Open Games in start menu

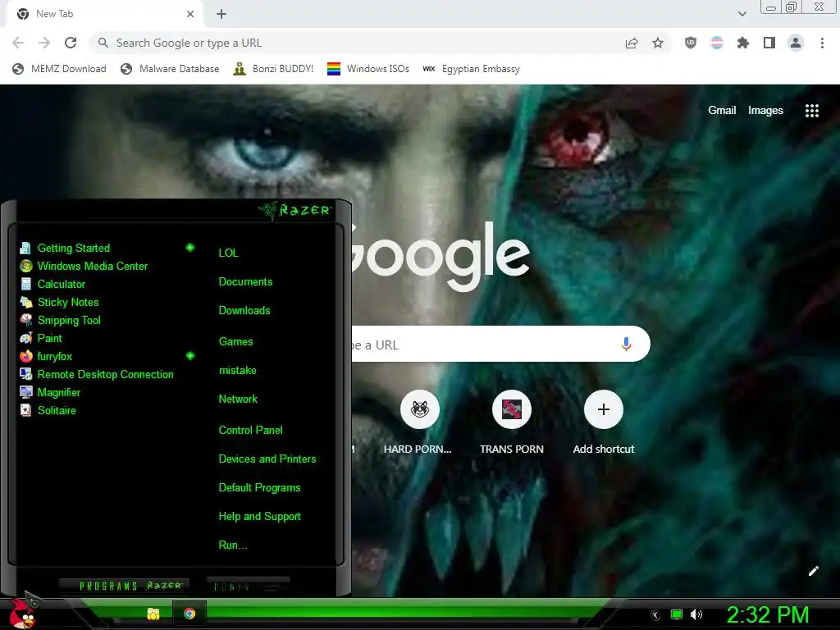[x=235, y=341]
